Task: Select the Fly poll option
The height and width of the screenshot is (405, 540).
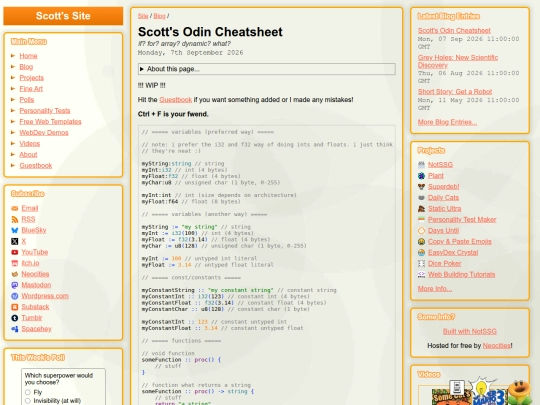Action: [28, 392]
